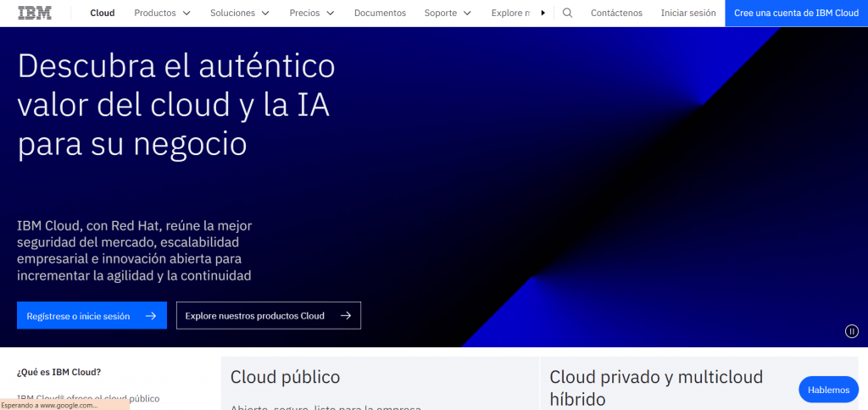Select Cloud privado y multicloud híbrido heading

(657, 387)
